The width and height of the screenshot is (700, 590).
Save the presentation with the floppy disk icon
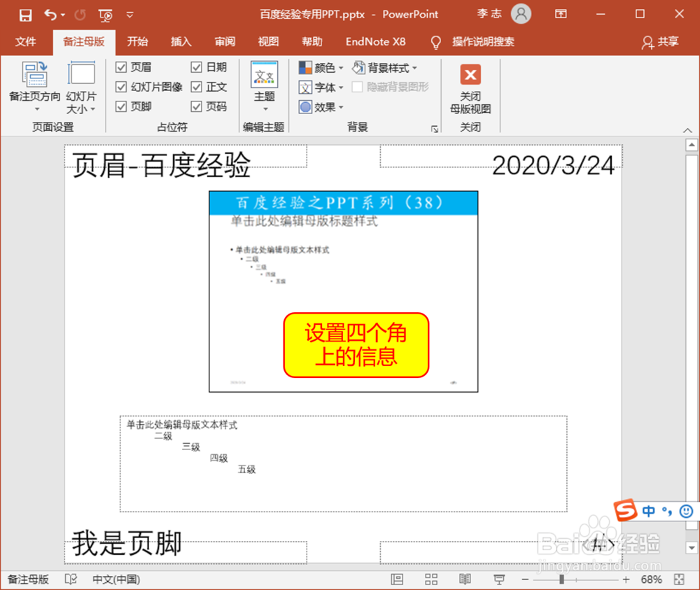(25, 15)
